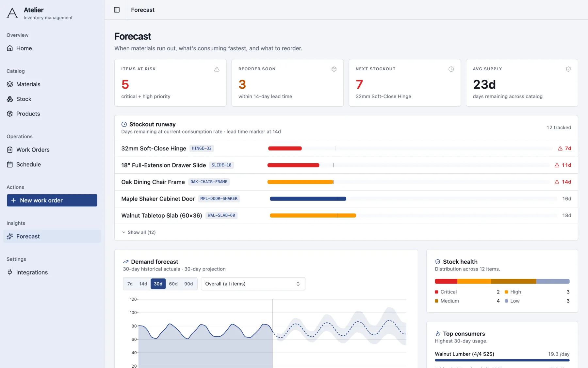Click the alert triangle next to 7d
The width and height of the screenshot is (588, 368).
[560, 149]
